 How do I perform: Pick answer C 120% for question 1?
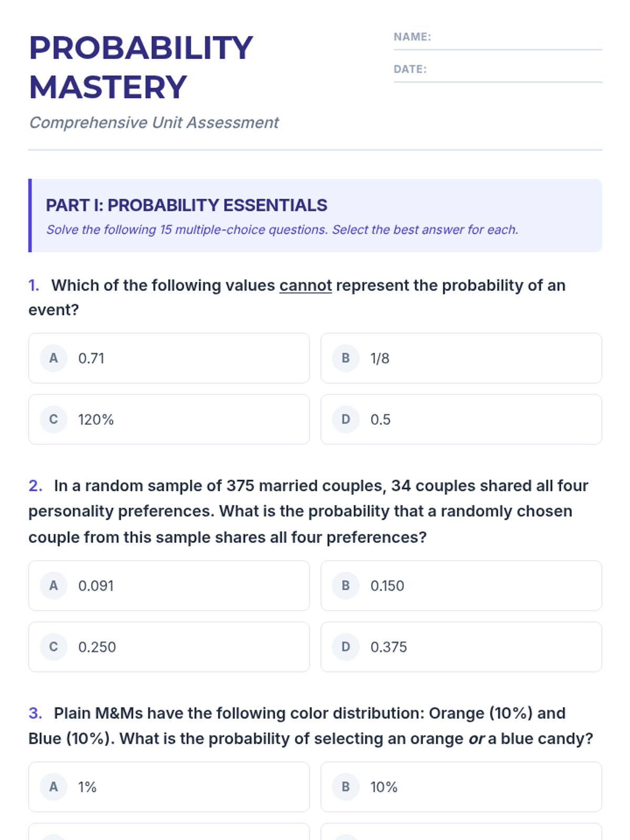[x=169, y=419]
